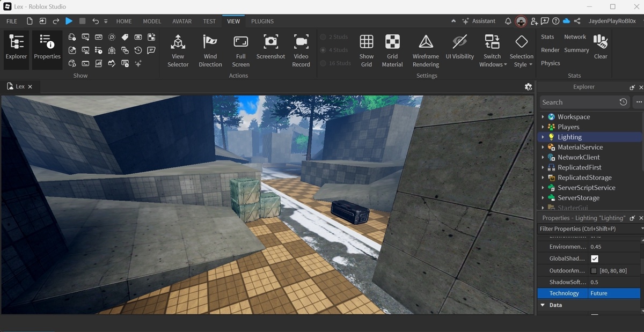
Task: Toggle Wireframe Rendering mode
Action: [426, 51]
